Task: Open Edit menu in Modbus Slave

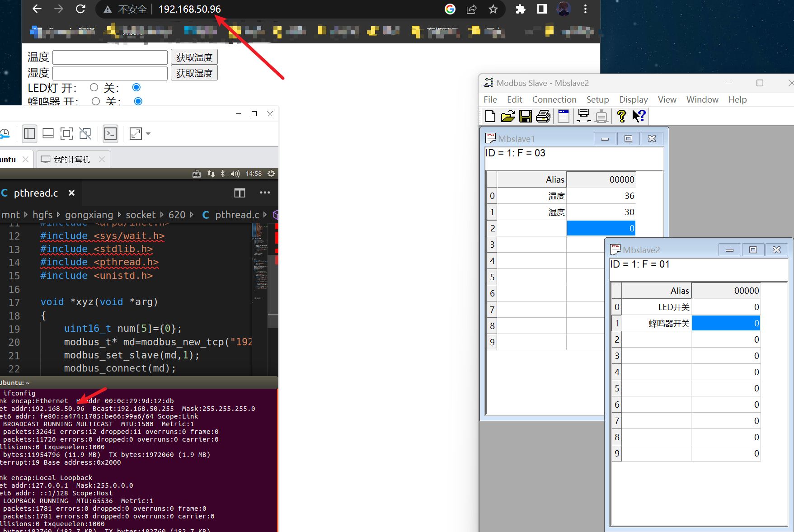Action: point(514,99)
